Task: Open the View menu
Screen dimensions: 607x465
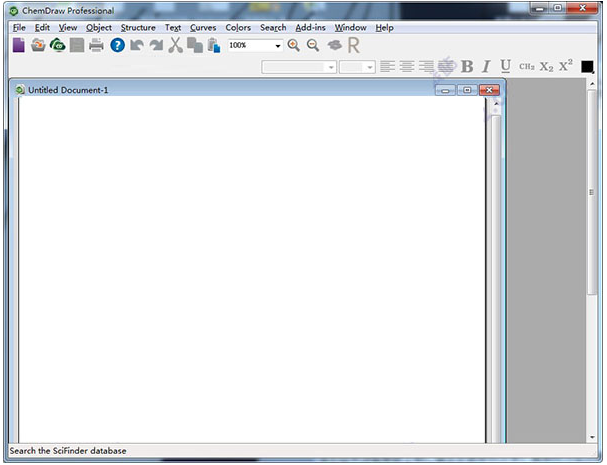Action: click(68, 28)
